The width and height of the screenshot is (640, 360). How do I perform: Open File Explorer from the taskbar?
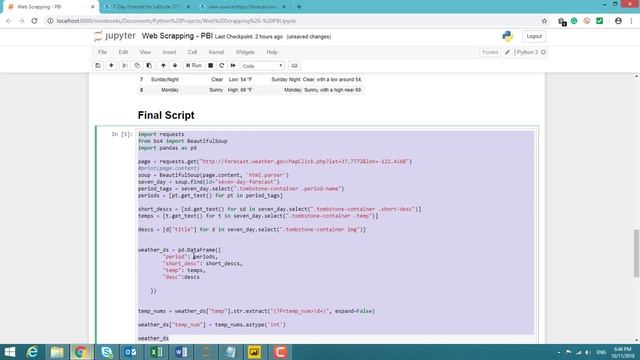(57, 352)
